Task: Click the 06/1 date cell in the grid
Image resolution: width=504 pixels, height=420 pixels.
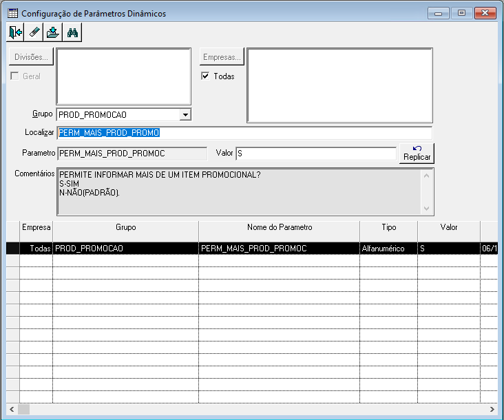Action: [490, 249]
